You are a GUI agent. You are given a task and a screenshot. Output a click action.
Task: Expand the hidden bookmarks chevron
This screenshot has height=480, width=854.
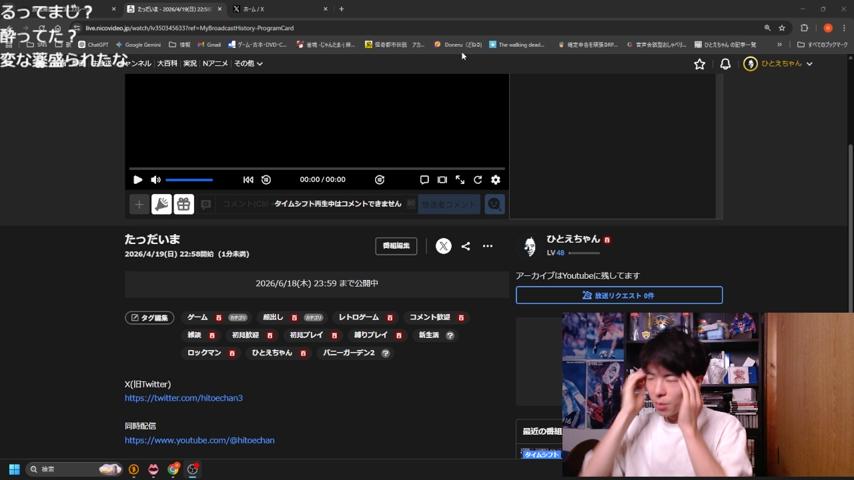[x=779, y=45]
